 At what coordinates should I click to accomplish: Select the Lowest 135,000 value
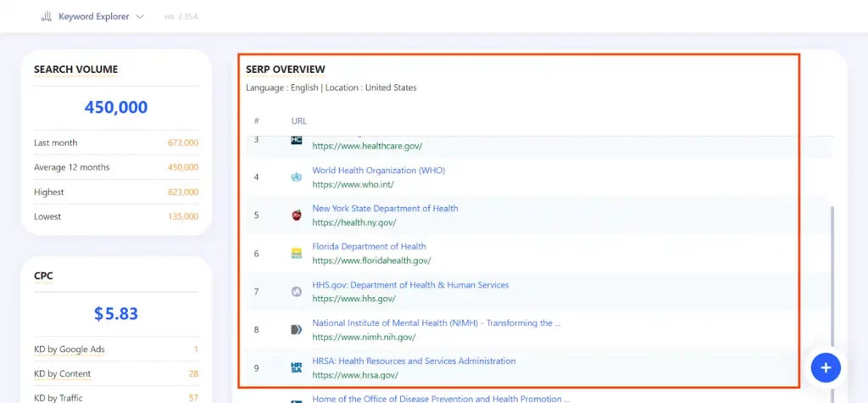coord(183,216)
